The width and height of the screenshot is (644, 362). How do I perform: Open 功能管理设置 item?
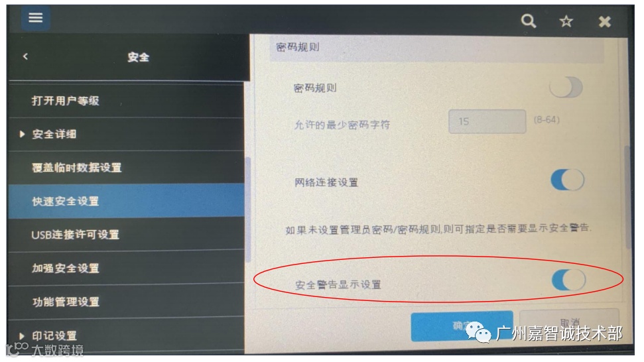tap(127, 302)
